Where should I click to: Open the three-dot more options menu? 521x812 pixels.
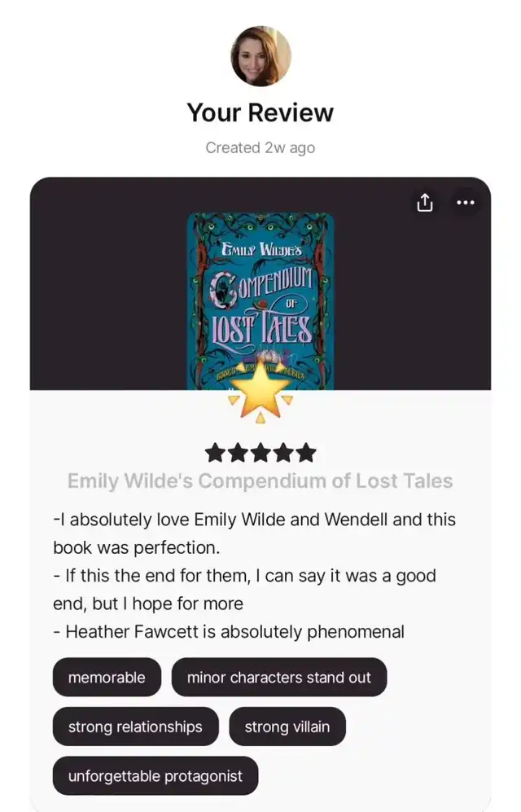tap(465, 203)
